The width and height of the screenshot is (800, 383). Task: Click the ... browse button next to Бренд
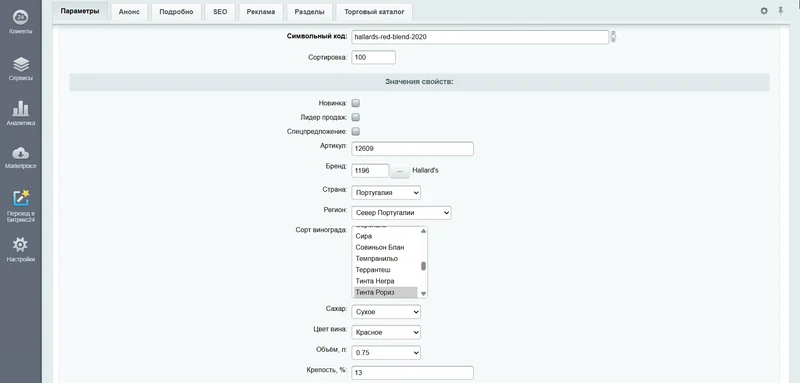(x=399, y=171)
